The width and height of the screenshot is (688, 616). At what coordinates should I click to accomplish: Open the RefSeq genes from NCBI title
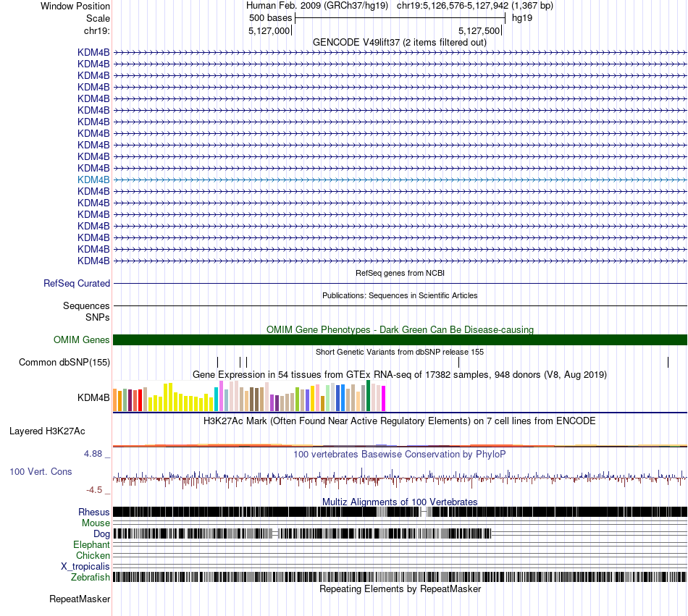[x=400, y=273]
